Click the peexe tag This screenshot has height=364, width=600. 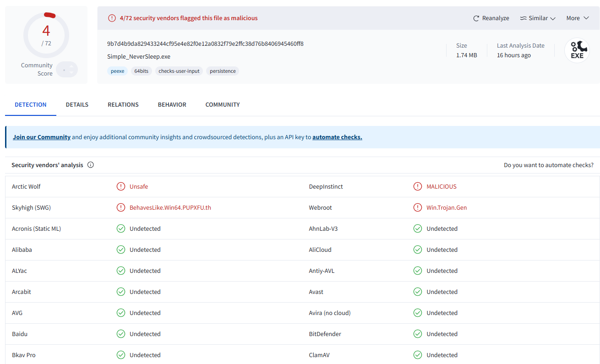click(118, 71)
